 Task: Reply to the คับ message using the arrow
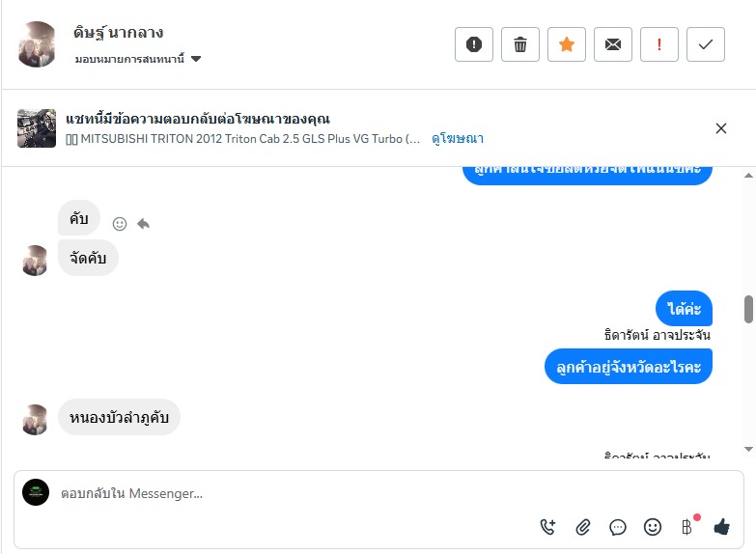tap(143, 224)
